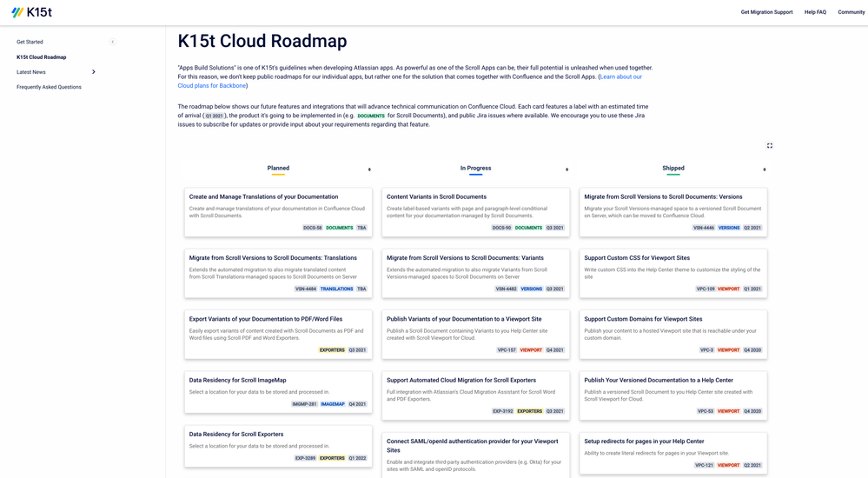Open Frequently Asked Questions in the sidebar

pyautogui.click(x=49, y=87)
